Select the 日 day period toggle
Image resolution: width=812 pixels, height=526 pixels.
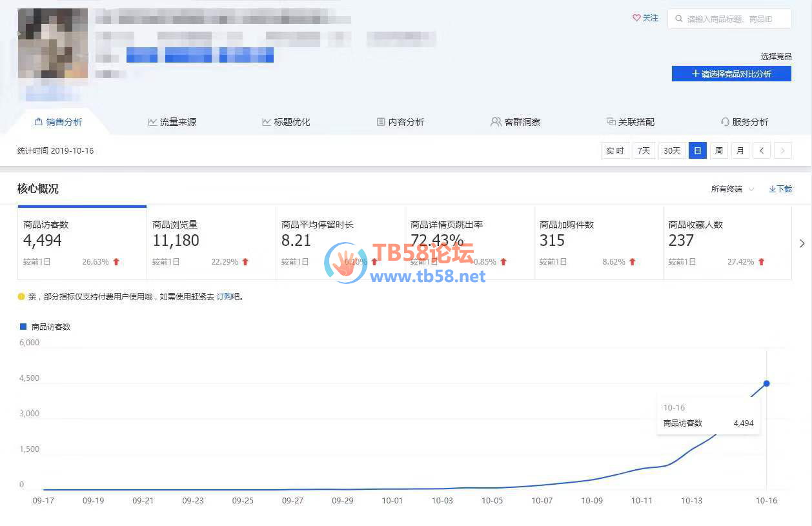pyautogui.click(x=697, y=150)
